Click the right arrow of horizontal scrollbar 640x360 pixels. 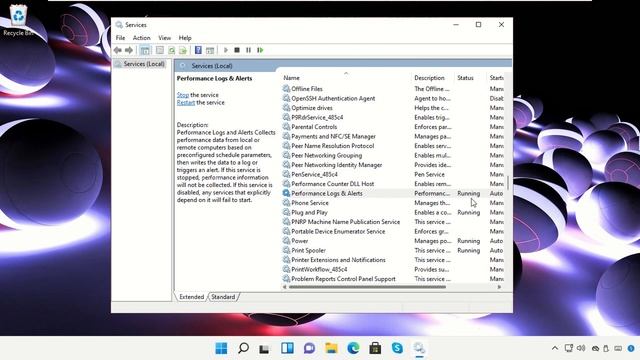[499, 287]
